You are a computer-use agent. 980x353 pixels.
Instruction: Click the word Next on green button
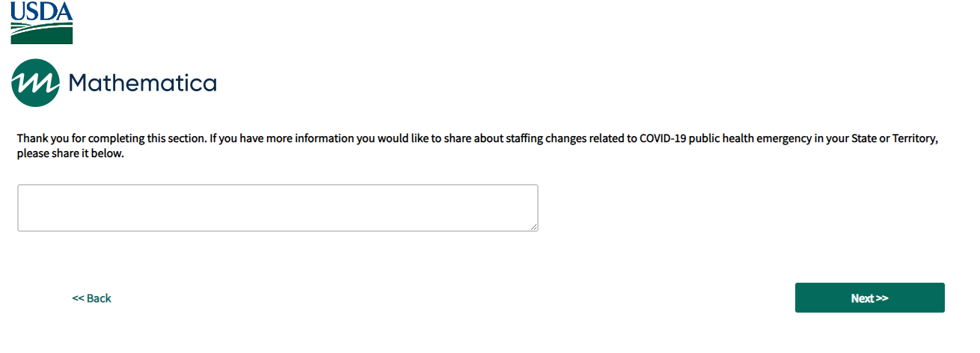[862, 298]
